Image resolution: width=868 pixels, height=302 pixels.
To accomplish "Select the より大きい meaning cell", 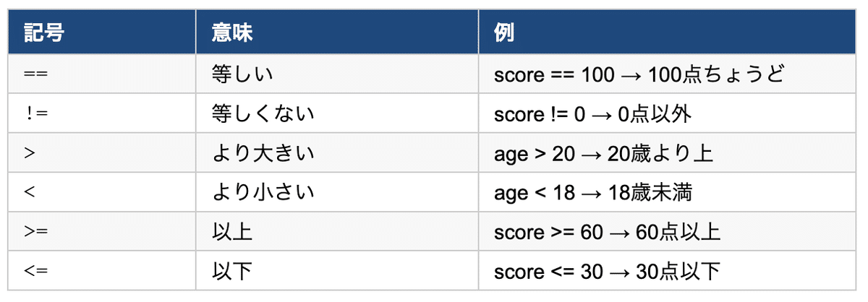I will (x=263, y=153).
